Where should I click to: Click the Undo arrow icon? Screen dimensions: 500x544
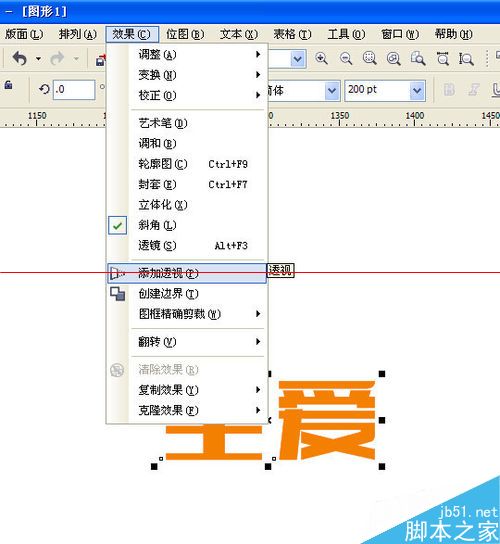[20, 59]
